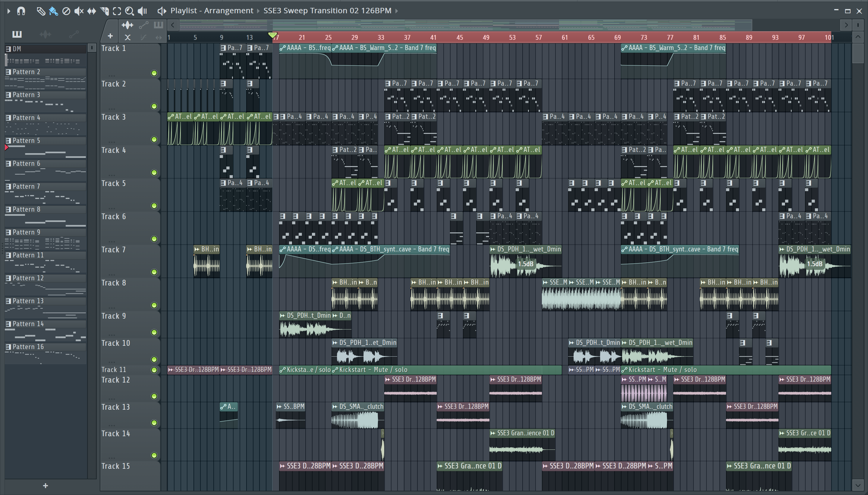Select the Zoom magnifier tool
The width and height of the screenshot is (868, 495).
click(129, 11)
